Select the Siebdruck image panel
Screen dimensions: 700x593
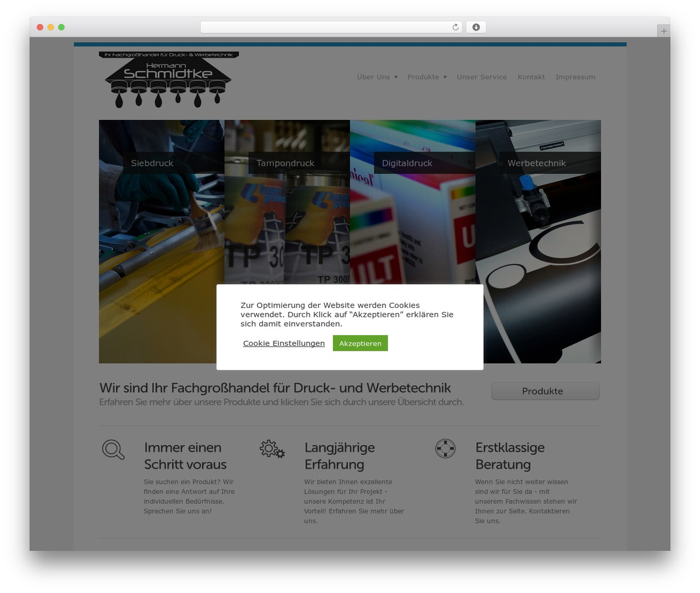[x=161, y=241]
